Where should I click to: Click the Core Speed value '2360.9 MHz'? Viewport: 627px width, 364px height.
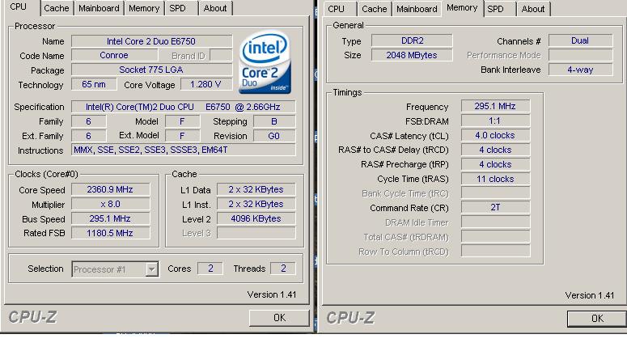pyautogui.click(x=110, y=189)
